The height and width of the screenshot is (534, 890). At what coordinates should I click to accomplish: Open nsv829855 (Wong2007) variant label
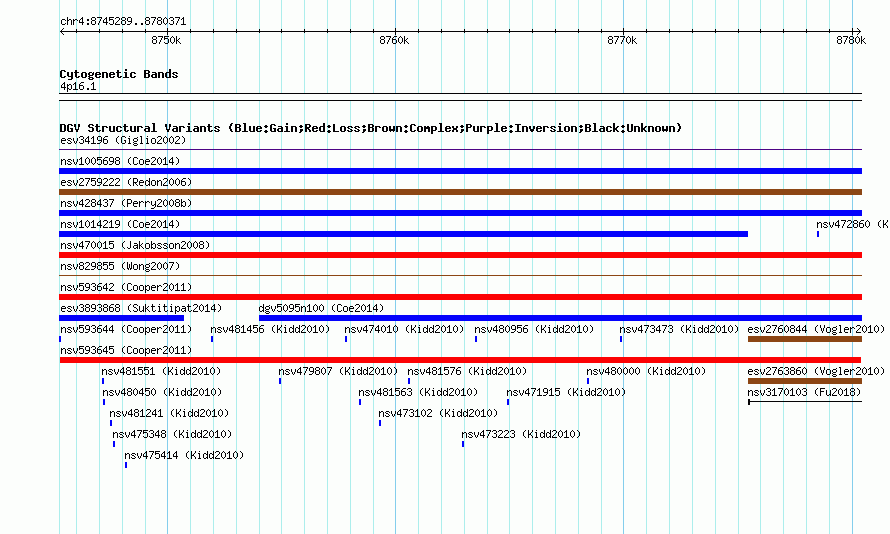pos(120,266)
